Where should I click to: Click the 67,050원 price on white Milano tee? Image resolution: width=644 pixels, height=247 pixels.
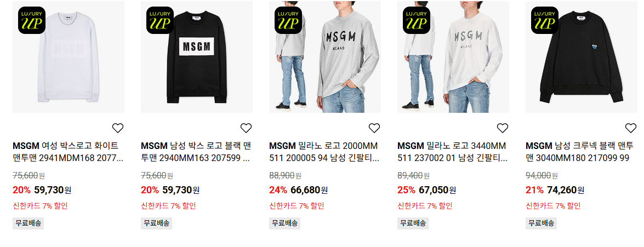click(437, 190)
